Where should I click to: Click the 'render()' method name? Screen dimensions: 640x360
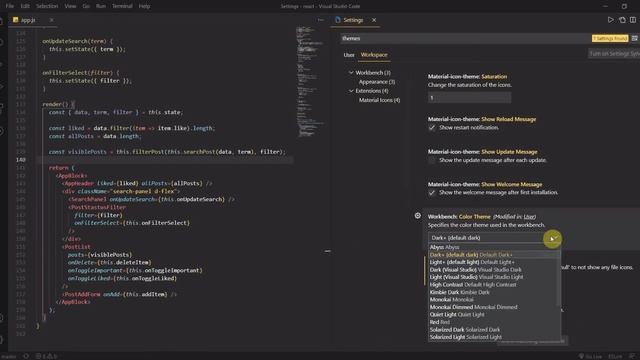(56, 104)
